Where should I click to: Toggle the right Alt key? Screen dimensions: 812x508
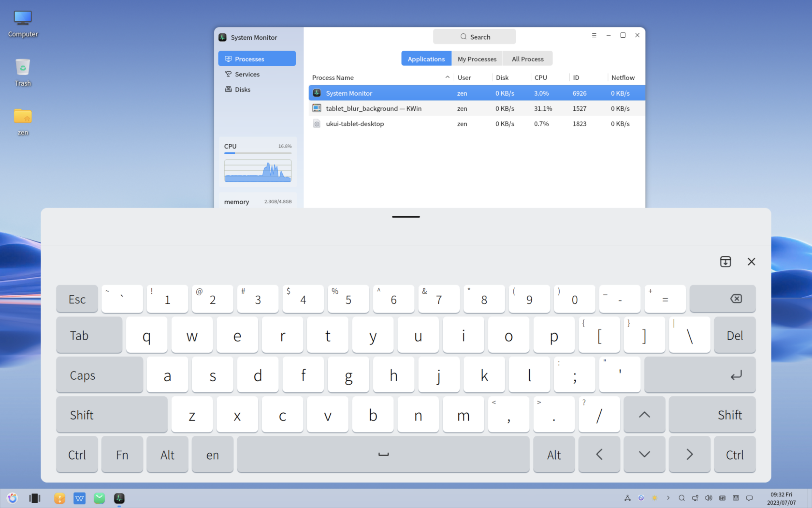(x=554, y=454)
